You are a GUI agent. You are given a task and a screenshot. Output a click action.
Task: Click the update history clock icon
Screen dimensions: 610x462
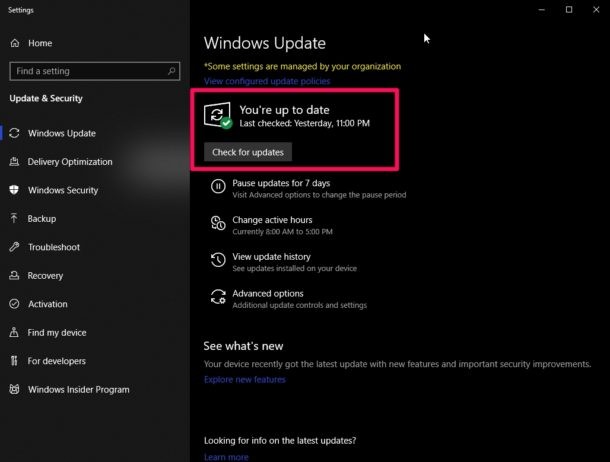(x=218, y=260)
